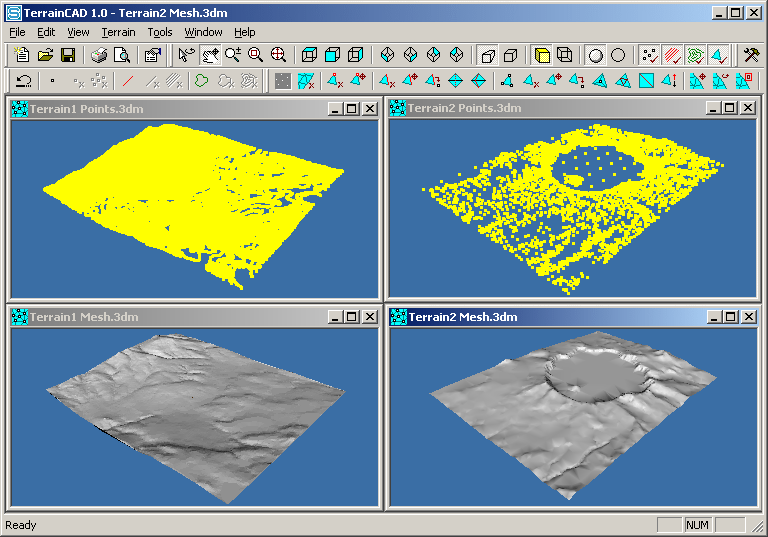Activate the zoom window tool with red square
Screen dimensions: 768x537
pos(255,55)
